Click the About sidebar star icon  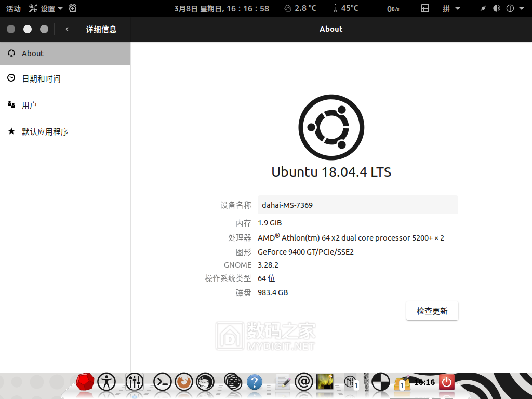click(x=11, y=54)
